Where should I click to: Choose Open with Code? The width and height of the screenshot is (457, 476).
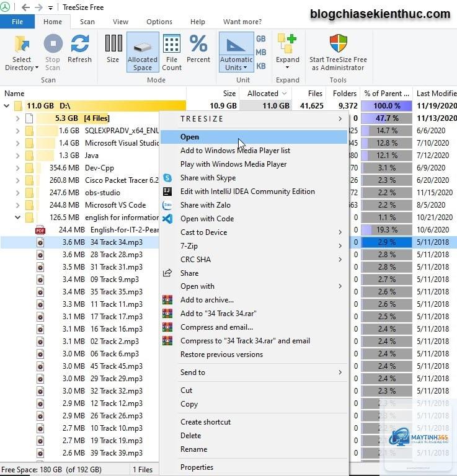(254, 219)
